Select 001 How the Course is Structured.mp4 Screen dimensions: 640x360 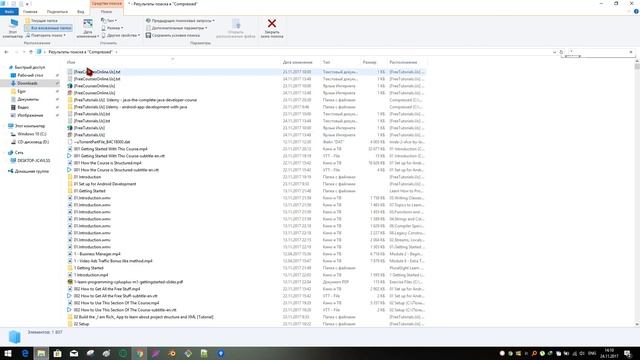tap(107, 163)
